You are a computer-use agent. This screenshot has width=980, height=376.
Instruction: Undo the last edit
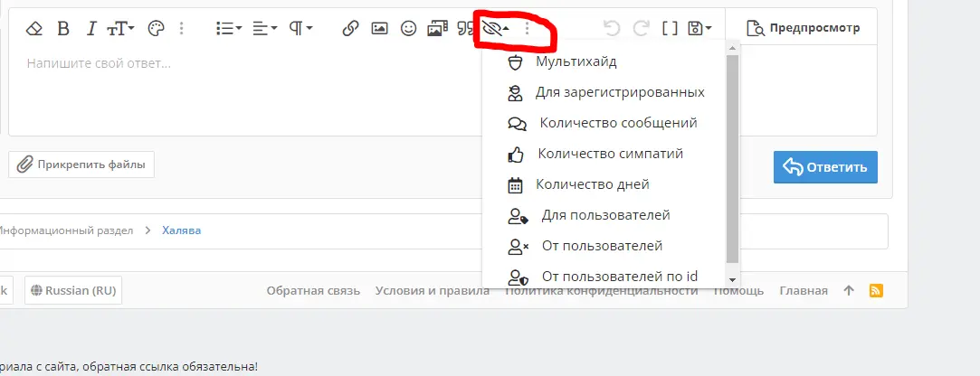click(612, 28)
